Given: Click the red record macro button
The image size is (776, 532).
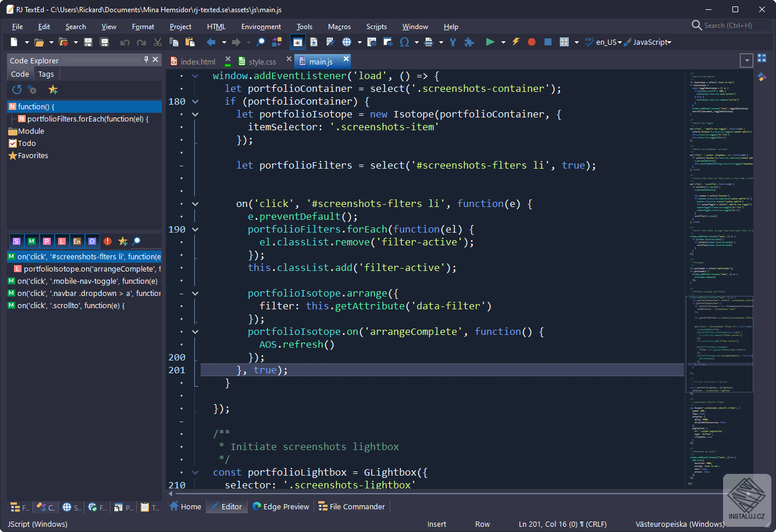Looking at the screenshot, I should pos(531,42).
